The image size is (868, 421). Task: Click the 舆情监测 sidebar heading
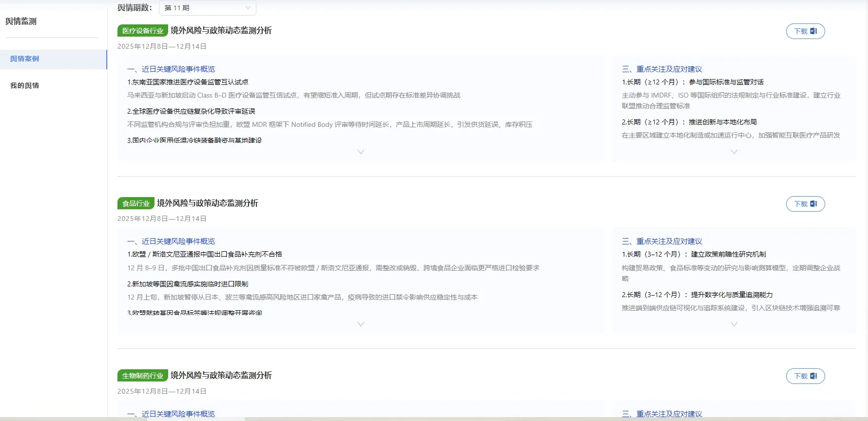(x=21, y=21)
